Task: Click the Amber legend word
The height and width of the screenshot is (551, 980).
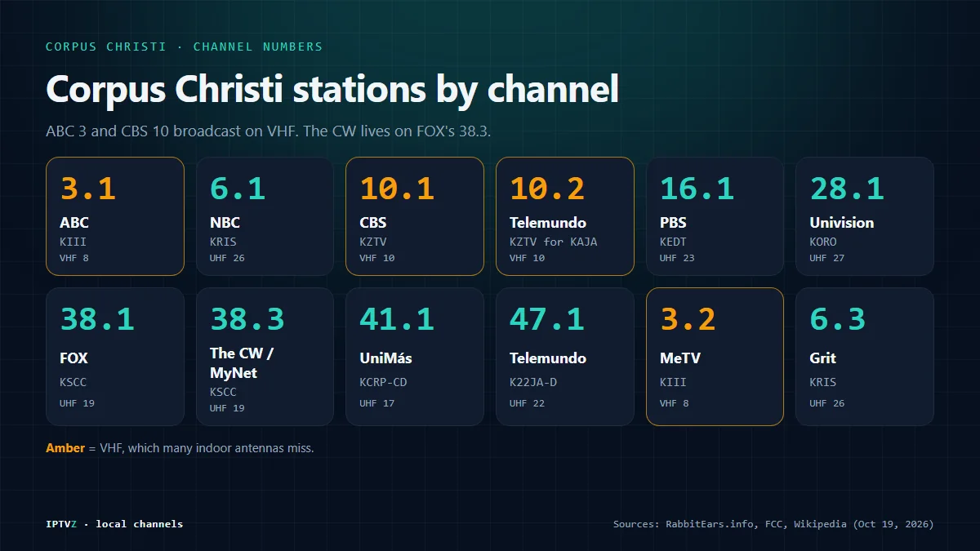Action: pos(65,448)
